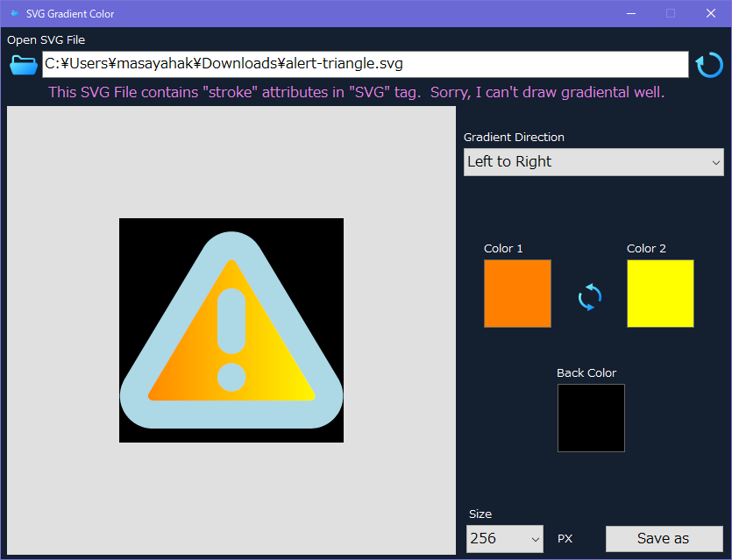This screenshot has height=560, width=732.
Task: Click the Color 1 label
Action: pyautogui.click(x=503, y=248)
